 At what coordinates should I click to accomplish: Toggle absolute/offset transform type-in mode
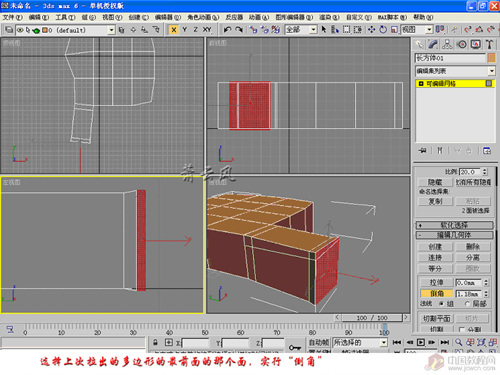click(x=169, y=342)
